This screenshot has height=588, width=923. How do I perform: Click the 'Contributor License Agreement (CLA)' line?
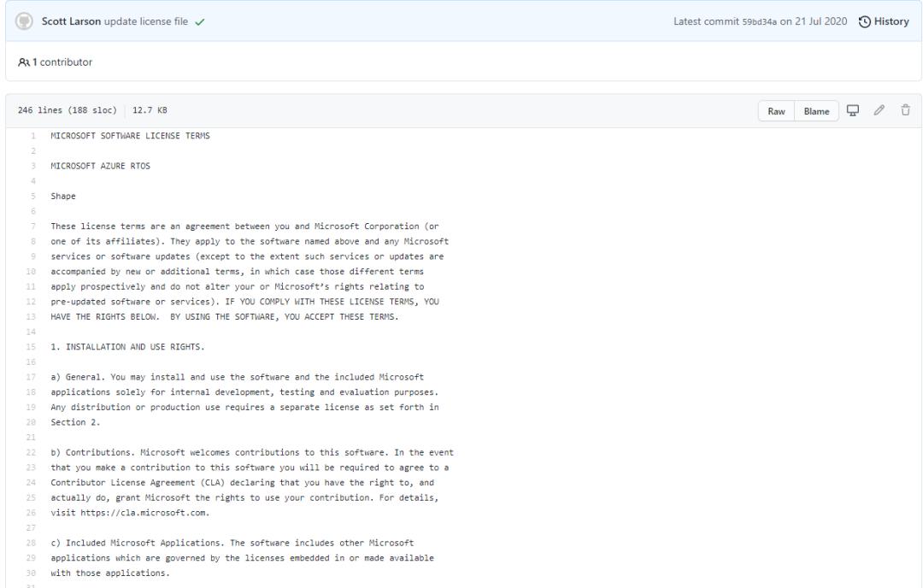tap(242, 483)
